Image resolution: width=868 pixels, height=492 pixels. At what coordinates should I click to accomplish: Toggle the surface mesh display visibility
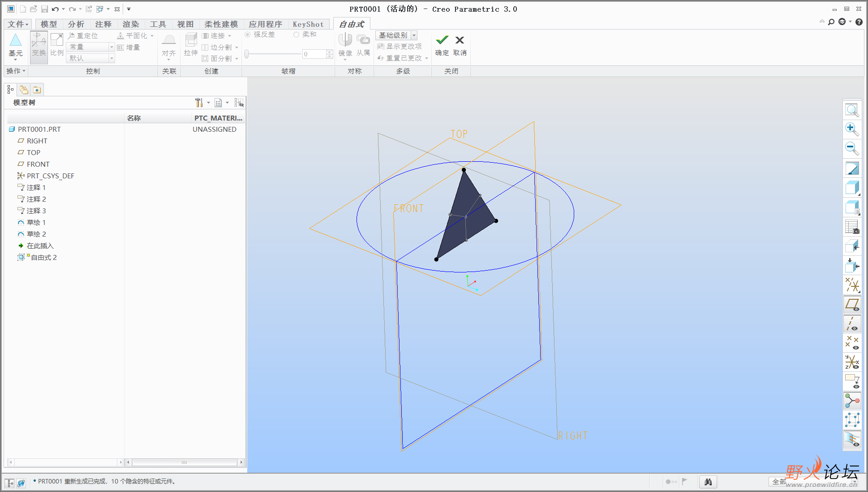pos(852,440)
